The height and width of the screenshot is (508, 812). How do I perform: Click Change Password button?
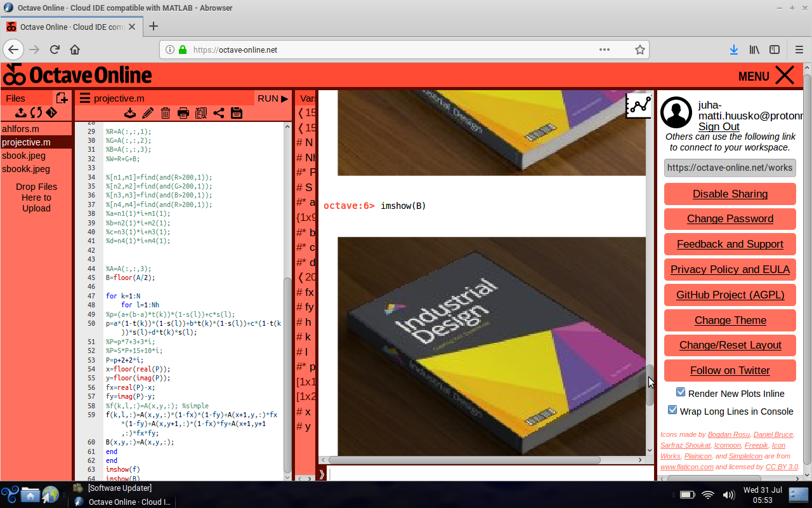click(730, 218)
